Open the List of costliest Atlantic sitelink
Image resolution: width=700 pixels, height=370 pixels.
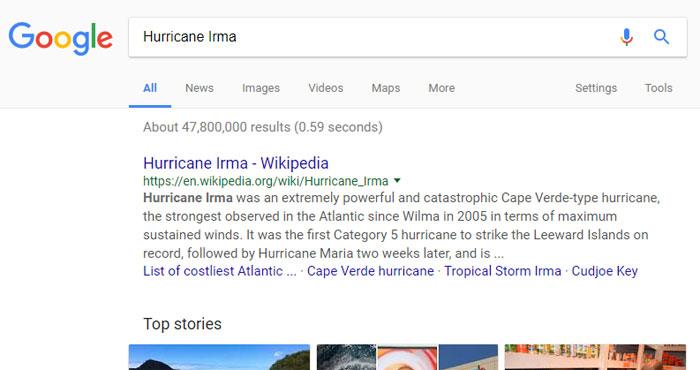click(220, 271)
